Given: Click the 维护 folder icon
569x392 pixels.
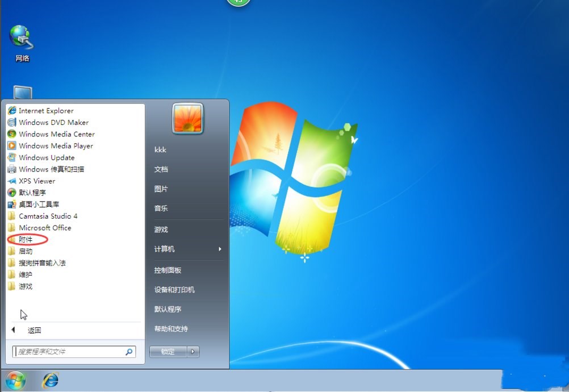Looking at the screenshot, I should (x=12, y=274).
